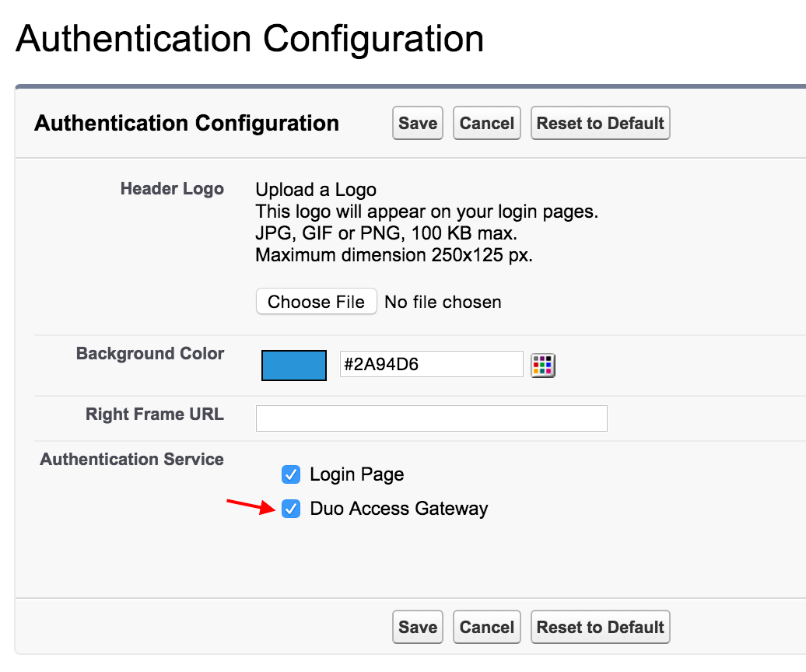
Task: Click the blue Background Color swatch
Action: pyautogui.click(x=293, y=366)
